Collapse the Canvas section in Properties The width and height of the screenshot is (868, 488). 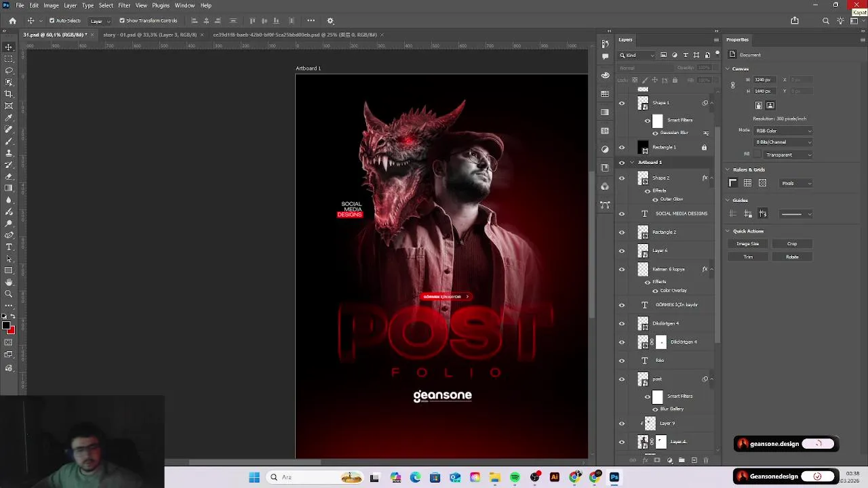pyautogui.click(x=728, y=68)
